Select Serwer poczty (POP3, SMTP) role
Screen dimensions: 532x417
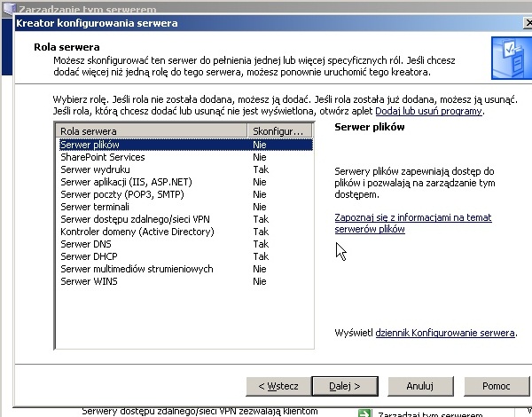[185, 194]
